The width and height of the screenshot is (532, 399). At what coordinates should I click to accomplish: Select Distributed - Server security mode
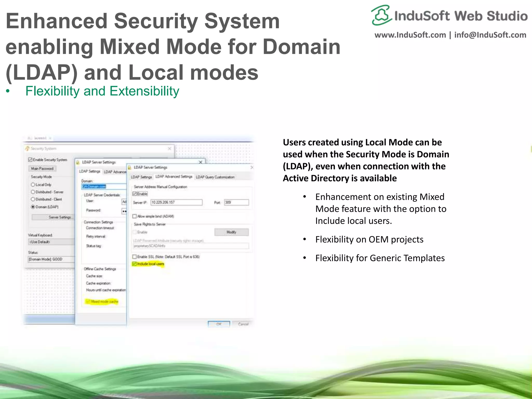pos(33,192)
